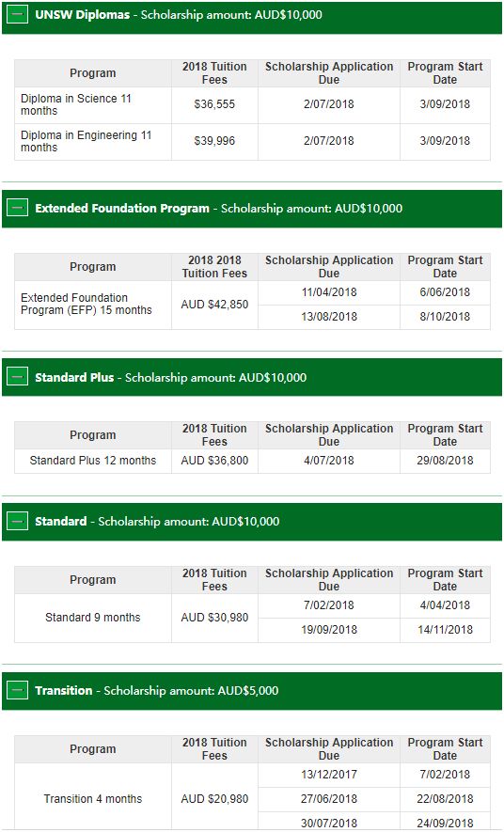Screen dimensions: 504x832
Task: Collapse the Extended Foundation Program minus icon
Action: pos(18,208)
